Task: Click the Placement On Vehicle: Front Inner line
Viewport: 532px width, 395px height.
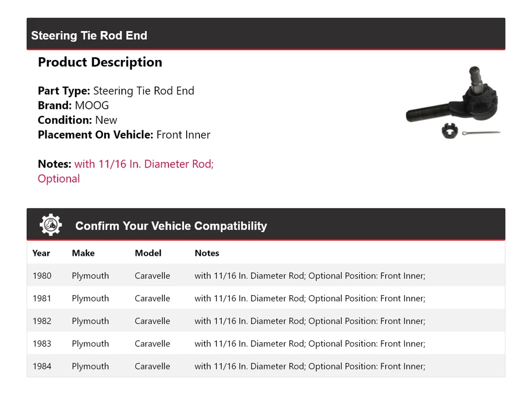Action: tap(124, 134)
